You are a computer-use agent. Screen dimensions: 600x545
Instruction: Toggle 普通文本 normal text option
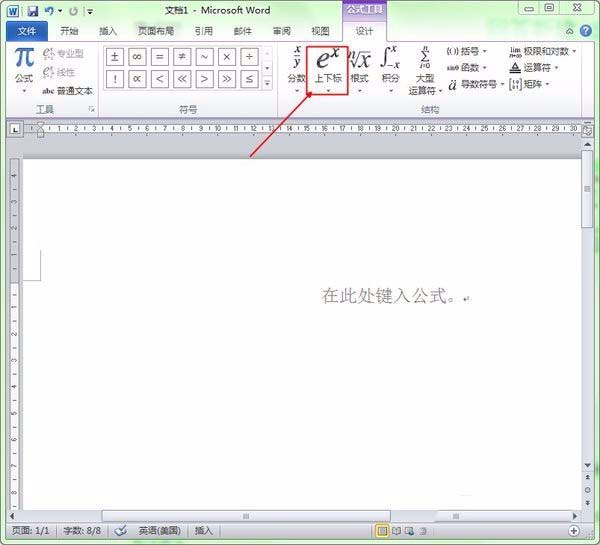pos(67,91)
